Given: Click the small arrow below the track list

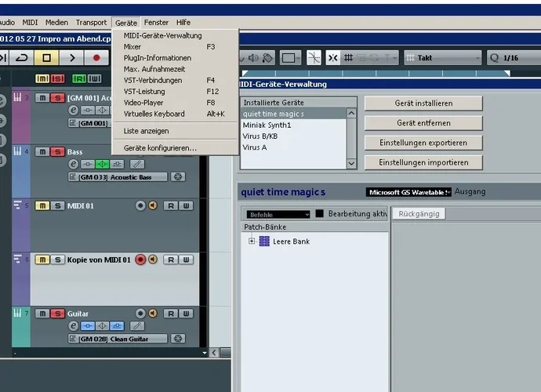Looking at the screenshot, I should [x=205, y=353].
